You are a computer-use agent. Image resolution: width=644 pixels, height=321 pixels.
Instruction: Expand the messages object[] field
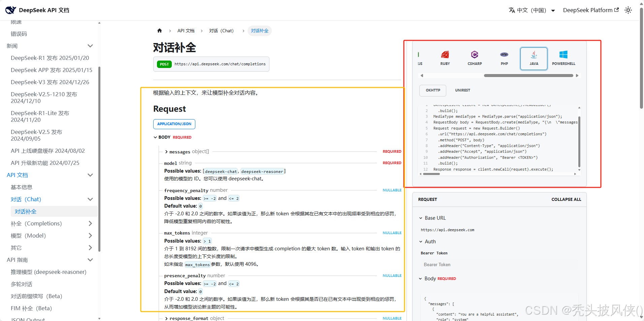187,152
